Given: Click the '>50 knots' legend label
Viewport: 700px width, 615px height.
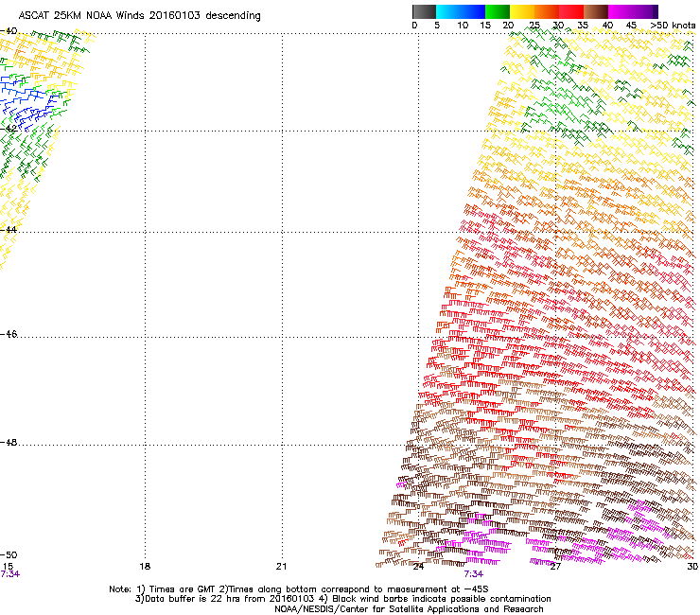Looking at the screenshot, I should tap(673, 26).
